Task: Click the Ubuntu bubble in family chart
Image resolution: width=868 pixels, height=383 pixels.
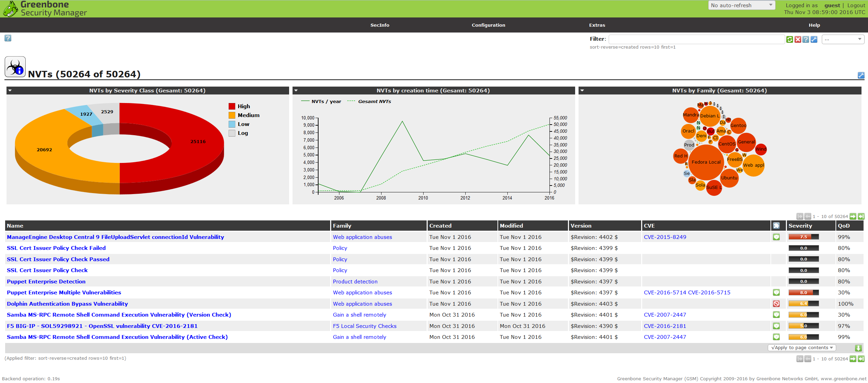Action: [729, 178]
